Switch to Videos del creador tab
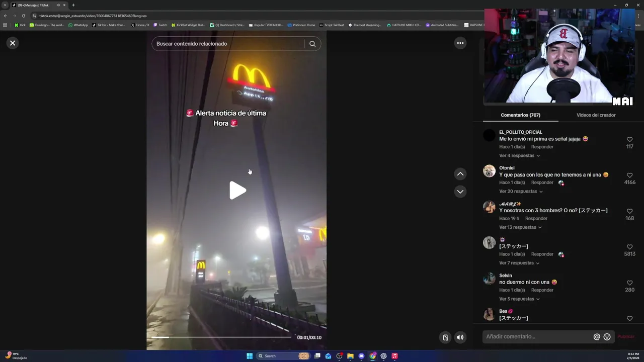Screen dimensions: 644x362 (x=596, y=115)
